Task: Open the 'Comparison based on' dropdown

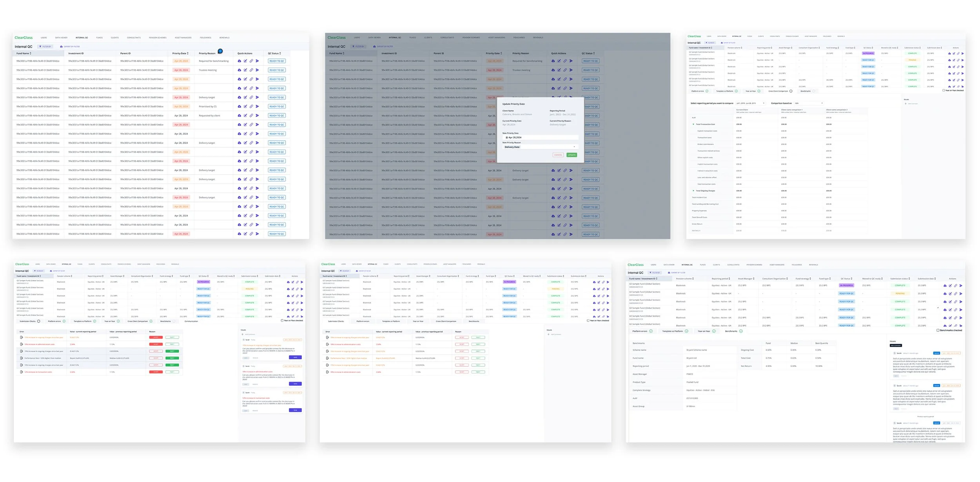Action: pos(808,103)
